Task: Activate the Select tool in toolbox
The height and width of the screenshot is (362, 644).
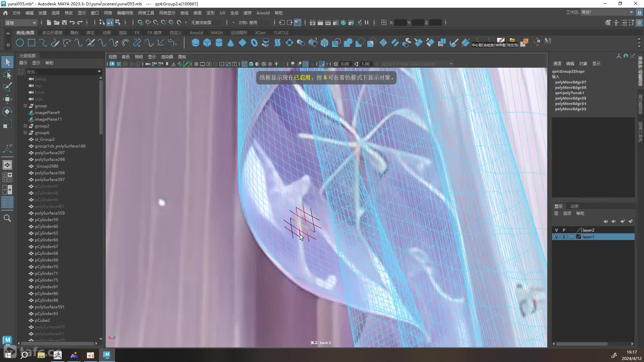Action: pyautogui.click(x=7, y=62)
